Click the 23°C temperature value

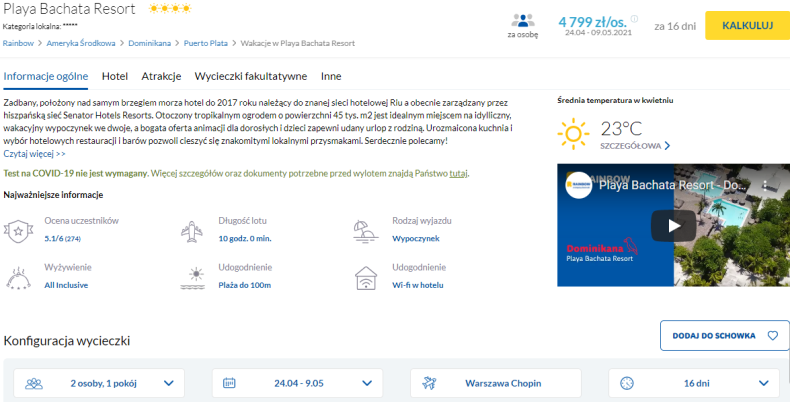[621, 129]
